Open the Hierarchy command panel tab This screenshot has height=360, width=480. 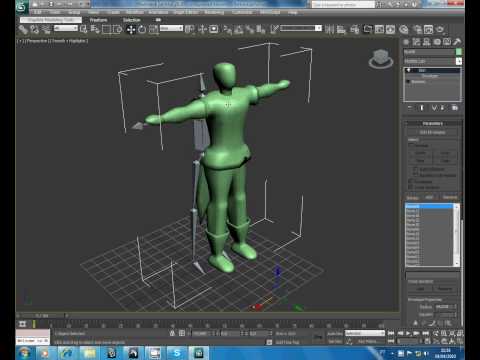point(427,42)
